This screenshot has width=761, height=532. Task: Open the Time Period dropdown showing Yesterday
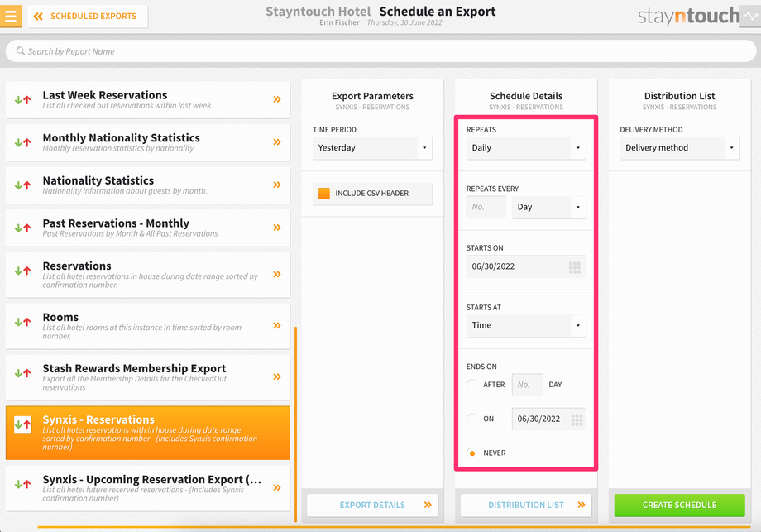pos(373,147)
